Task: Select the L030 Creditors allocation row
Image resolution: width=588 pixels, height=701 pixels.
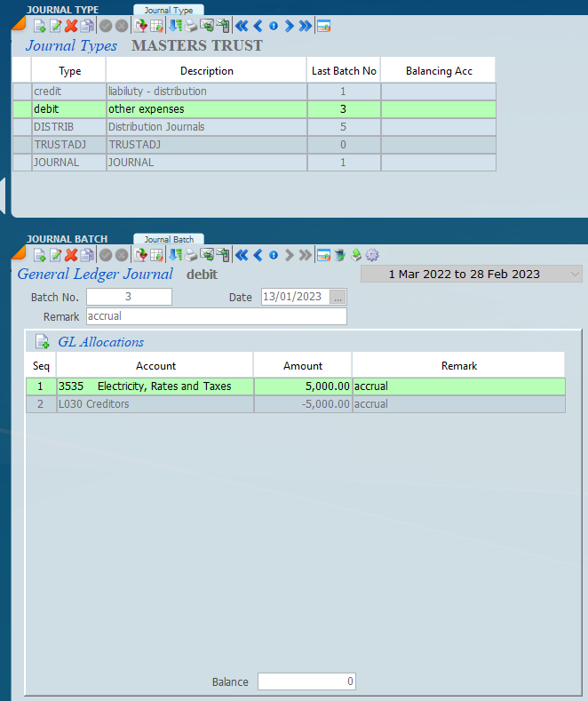Action: pos(155,404)
